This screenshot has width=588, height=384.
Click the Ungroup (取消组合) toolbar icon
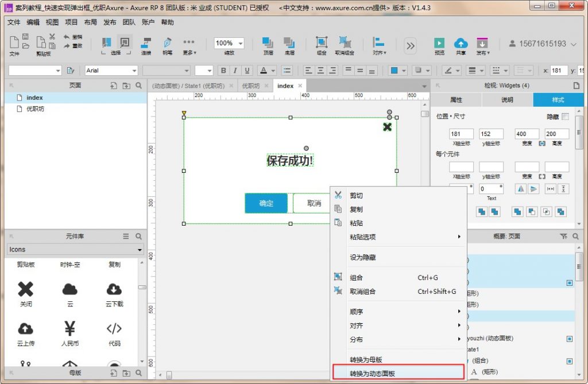click(x=345, y=43)
